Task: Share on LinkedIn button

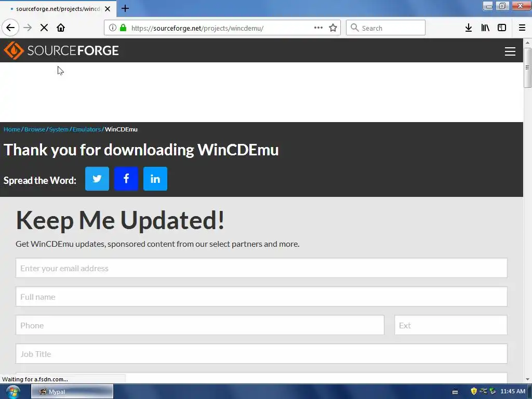Action: pyautogui.click(x=155, y=179)
